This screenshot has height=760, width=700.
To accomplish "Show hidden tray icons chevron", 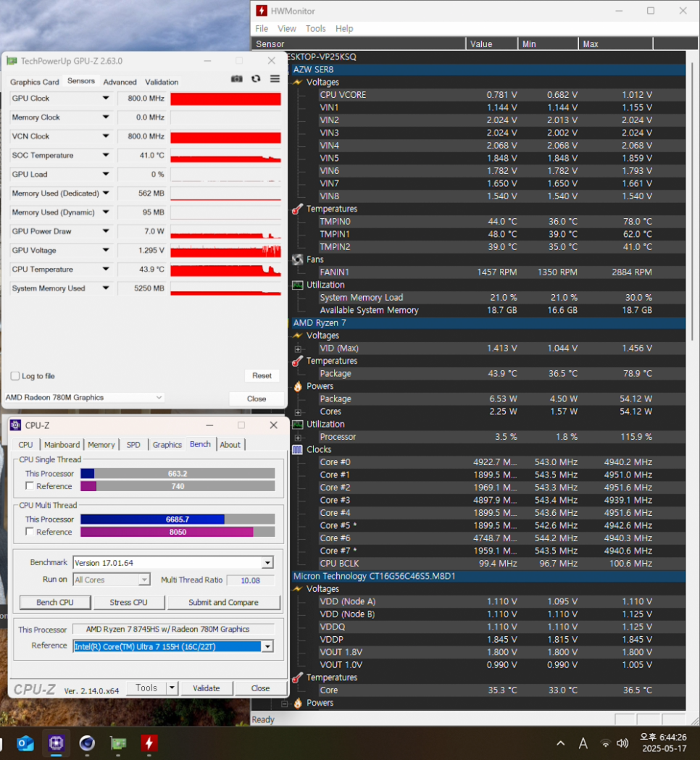I will tap(561, 743).
